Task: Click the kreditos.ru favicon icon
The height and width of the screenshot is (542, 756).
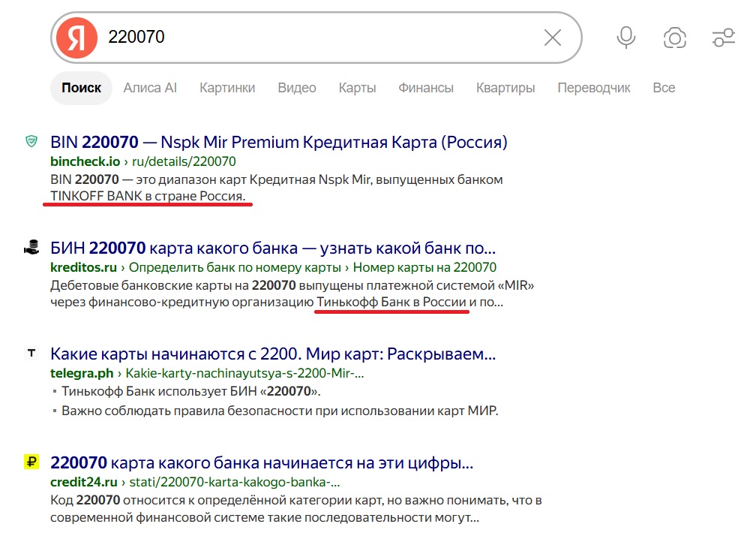Action: point(31,247)
